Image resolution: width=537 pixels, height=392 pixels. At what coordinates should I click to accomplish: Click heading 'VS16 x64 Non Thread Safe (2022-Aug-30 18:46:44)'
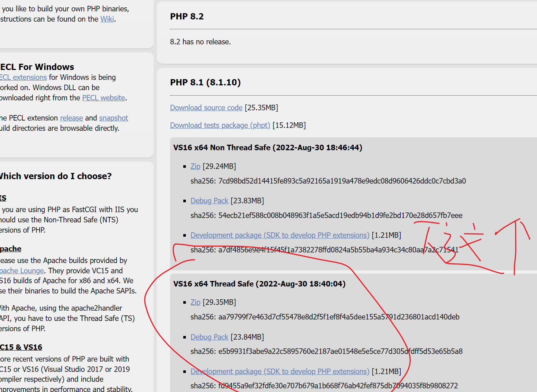pyautogui.click(x=268, y=148)
